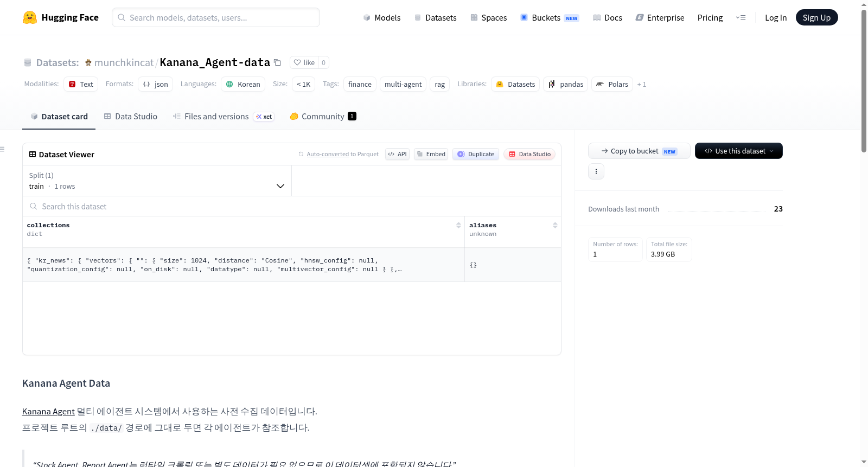
Task: Copy dataset name with the copy icon
Action: point(277,62)
